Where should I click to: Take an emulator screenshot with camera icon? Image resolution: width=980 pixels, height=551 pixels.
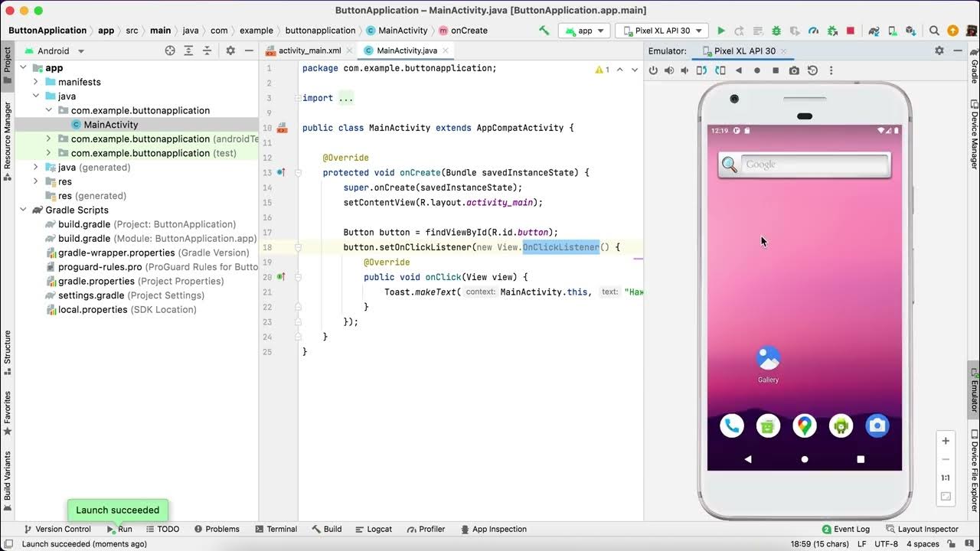point(794,70)
